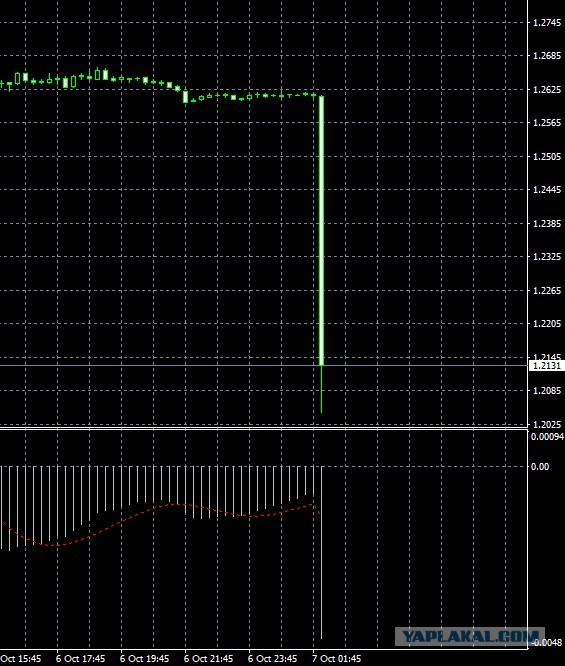The height and width of the screenshot is (666, 565).
Task: Click the tallest histogram bar in indicator window
Action: [x=322, y=552]
